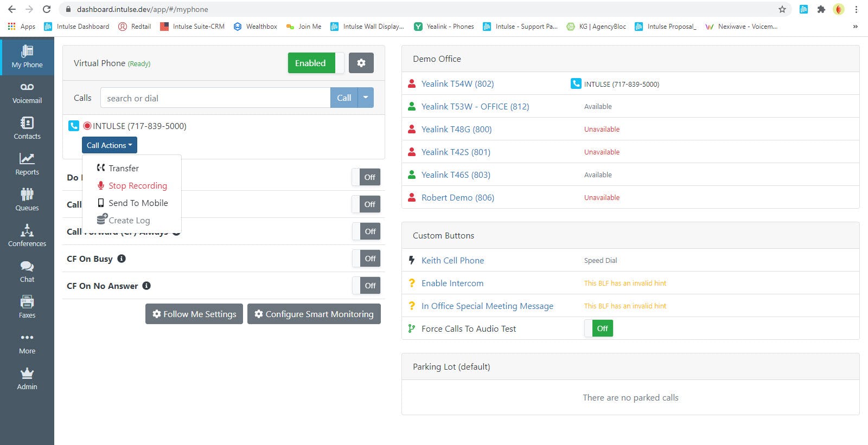The height and width of the screenshot is (445, 868).
Task: Click the Yealink T54W (802) extension link
Action: pyautogui.click(x=458, y=83)
